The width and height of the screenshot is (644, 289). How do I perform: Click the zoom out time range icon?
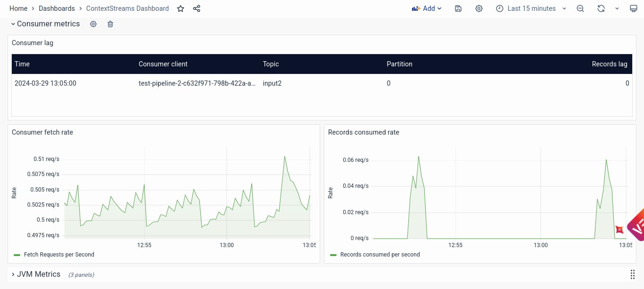pyautogui.click(x=580, y=8)
